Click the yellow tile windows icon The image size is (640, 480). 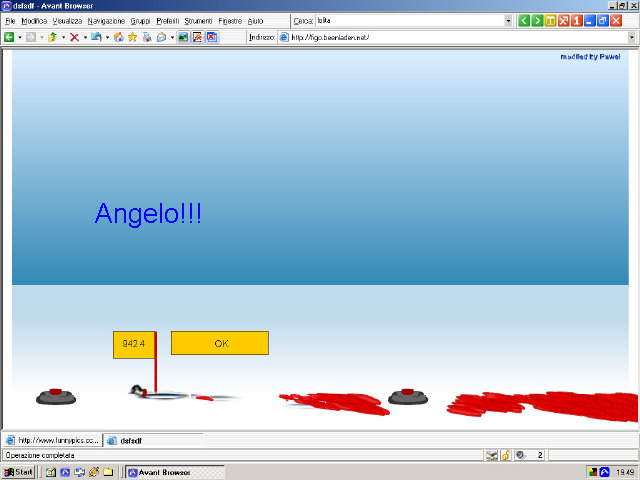coord(551,20)
